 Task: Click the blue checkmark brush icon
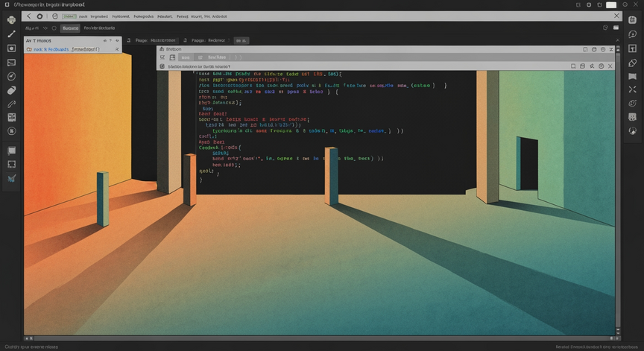coord(11,178)
